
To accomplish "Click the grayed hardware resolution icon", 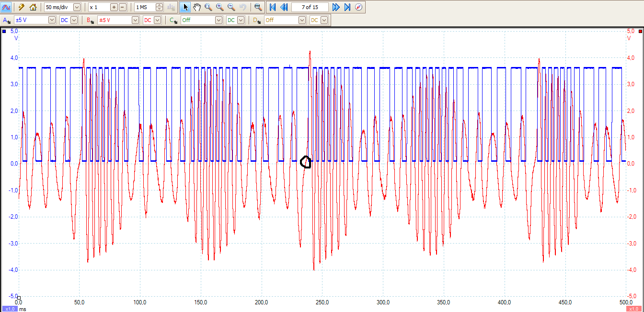I will 171,7.
